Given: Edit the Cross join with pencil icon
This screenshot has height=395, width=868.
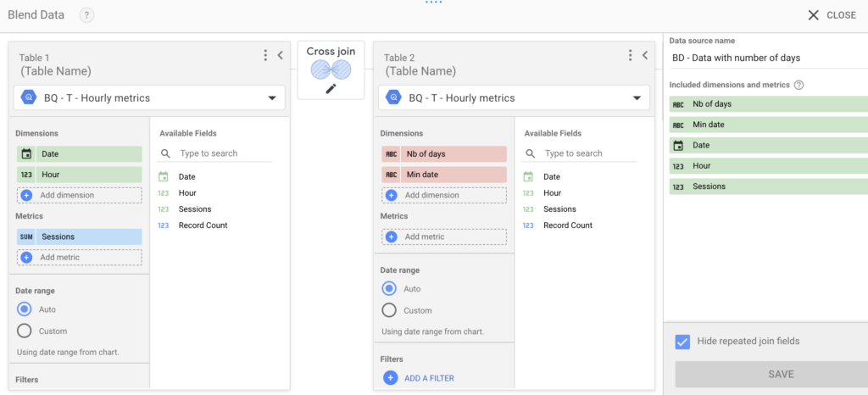Looking at the screenshot, I should [x=331, y=88].
